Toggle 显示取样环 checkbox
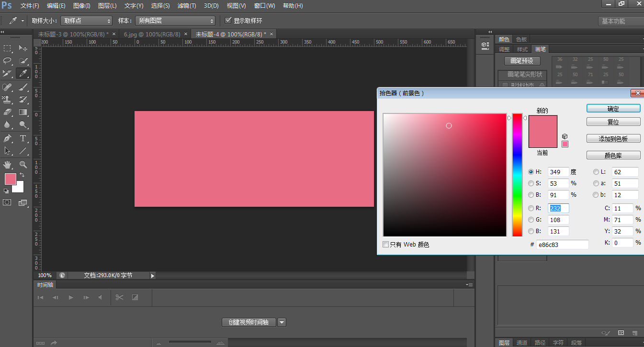 (228, 21)
